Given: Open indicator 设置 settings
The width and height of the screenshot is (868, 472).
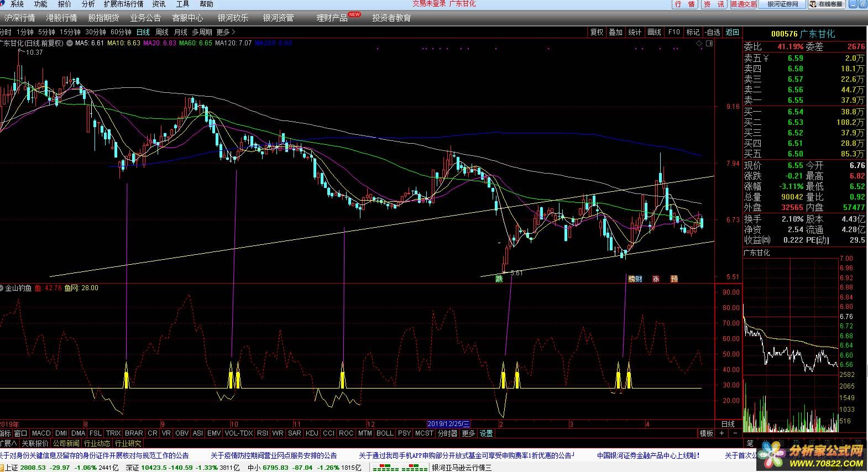Looking at the screenshot, I should (x=487, y=433).
